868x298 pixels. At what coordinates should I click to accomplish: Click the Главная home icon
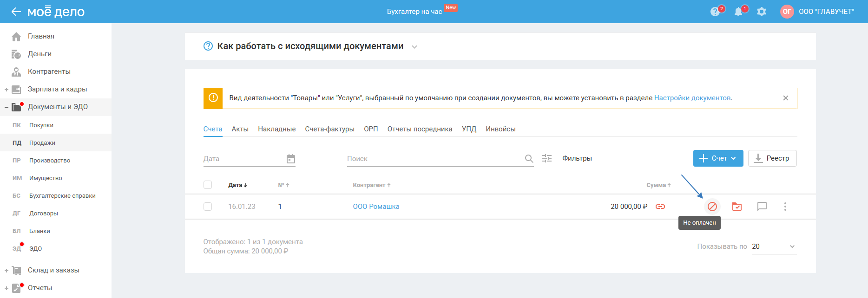pos(16,36)
